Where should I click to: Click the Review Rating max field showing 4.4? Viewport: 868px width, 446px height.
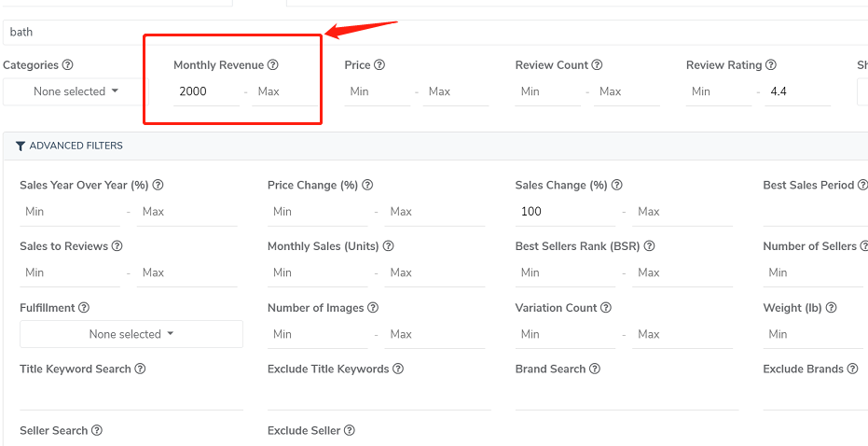click(x=798, y=91)
